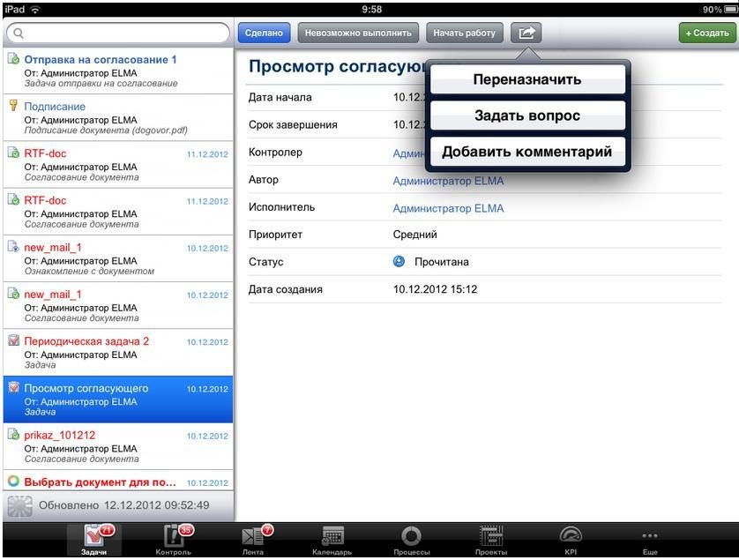The width and height of the screenshot is (739, 560).
Task: Click checklist icon of Периодическая задача 2
Action: coord(13,340)
